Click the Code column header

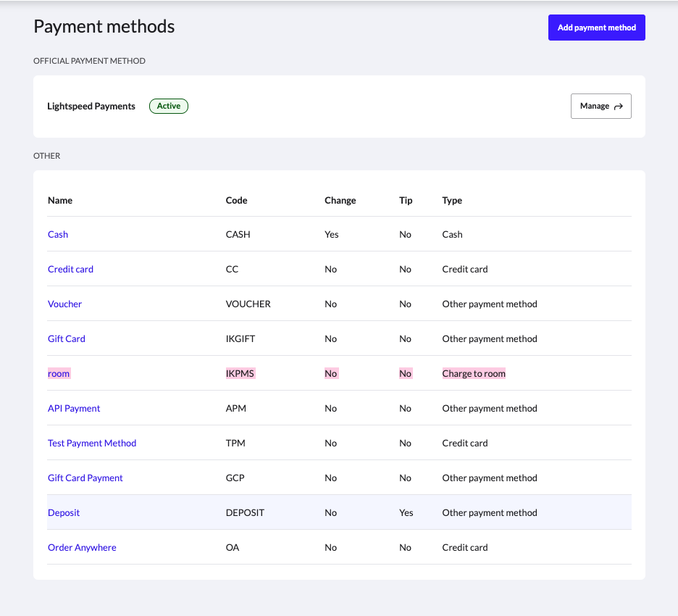click(235, 200)
